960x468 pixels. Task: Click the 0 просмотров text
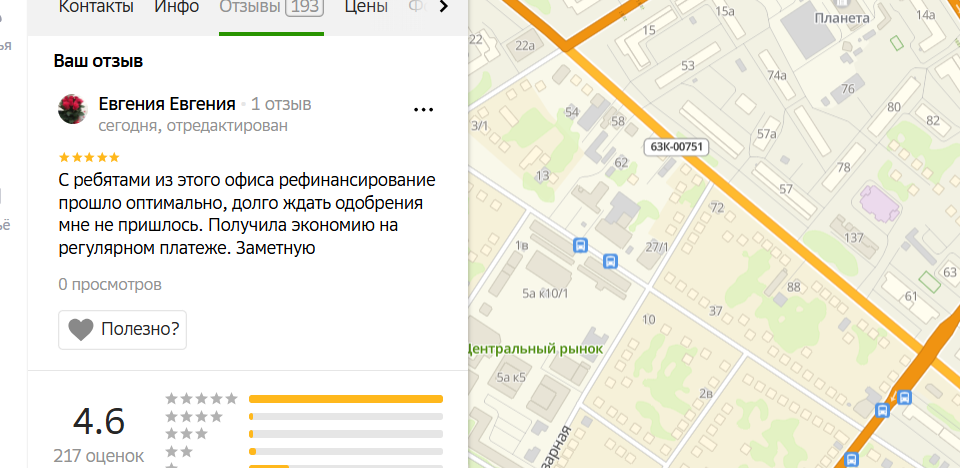pyautogui.click(x=110, y=284)
